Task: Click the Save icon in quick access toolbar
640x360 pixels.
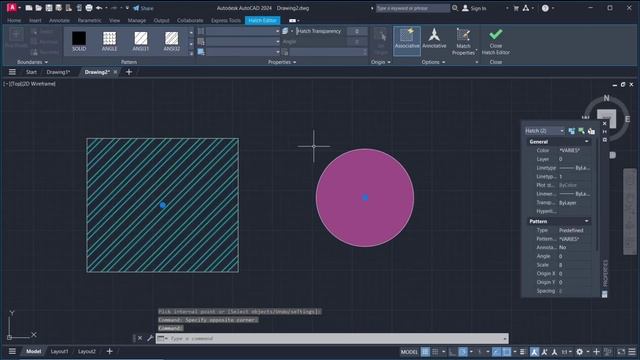Action: click(49, 8)
